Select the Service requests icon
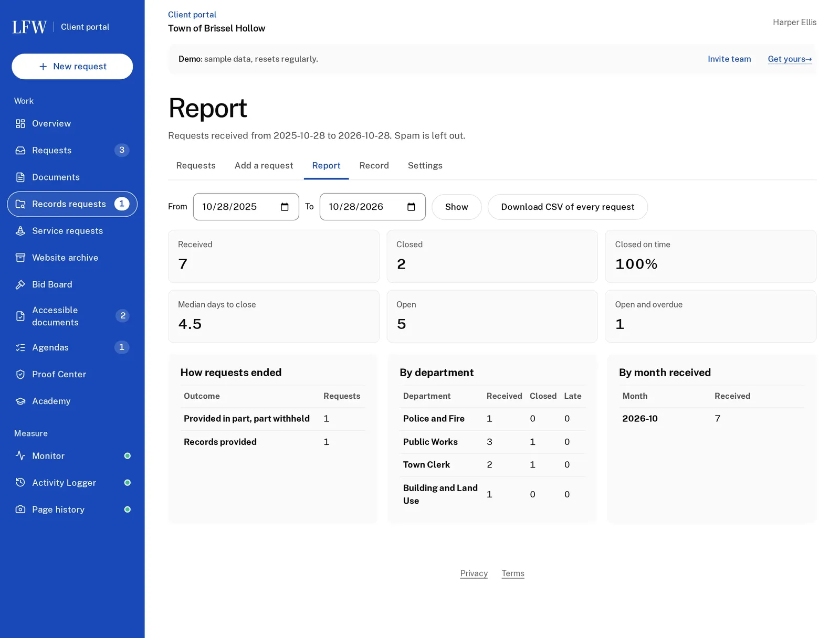840x638 pixels. [x=20, y=231]
